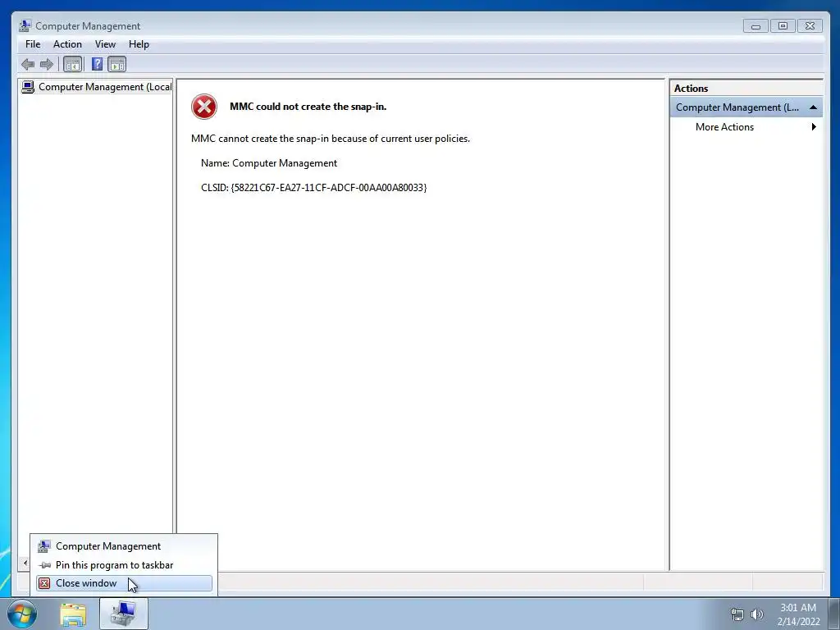Open the volume speaker tray icon
840x630 pixels.
(x=757, y=614)
